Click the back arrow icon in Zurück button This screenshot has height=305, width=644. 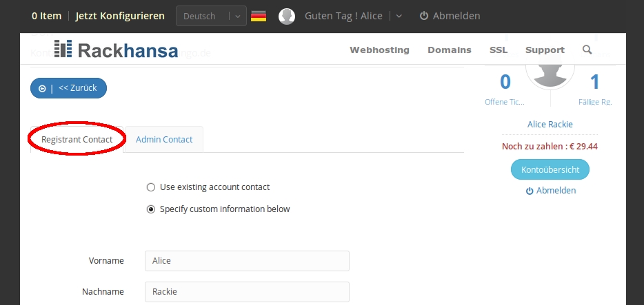coord(42,89)
